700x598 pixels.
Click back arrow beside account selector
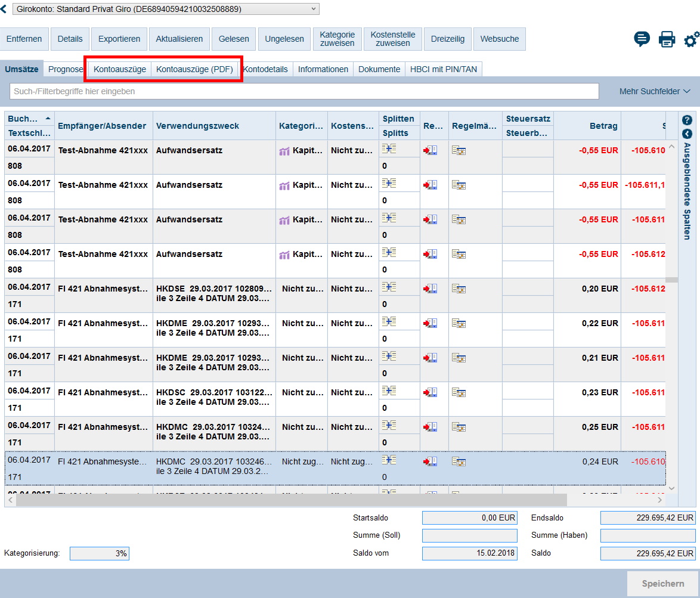4,9
